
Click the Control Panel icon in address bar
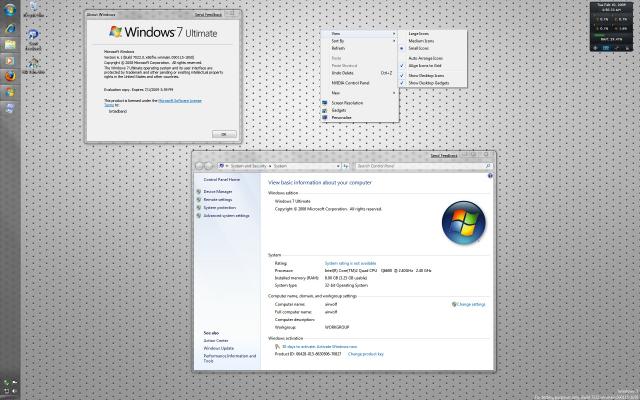[221, 166]
